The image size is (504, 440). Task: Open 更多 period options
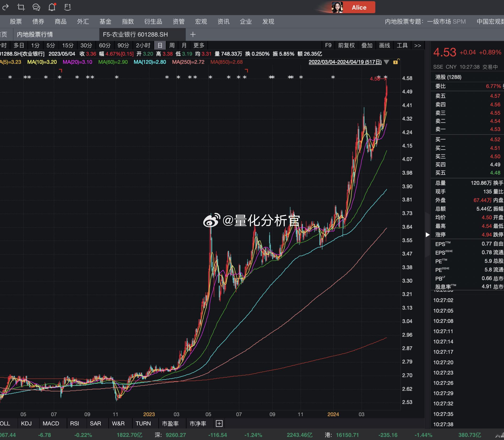coord(199,45)
